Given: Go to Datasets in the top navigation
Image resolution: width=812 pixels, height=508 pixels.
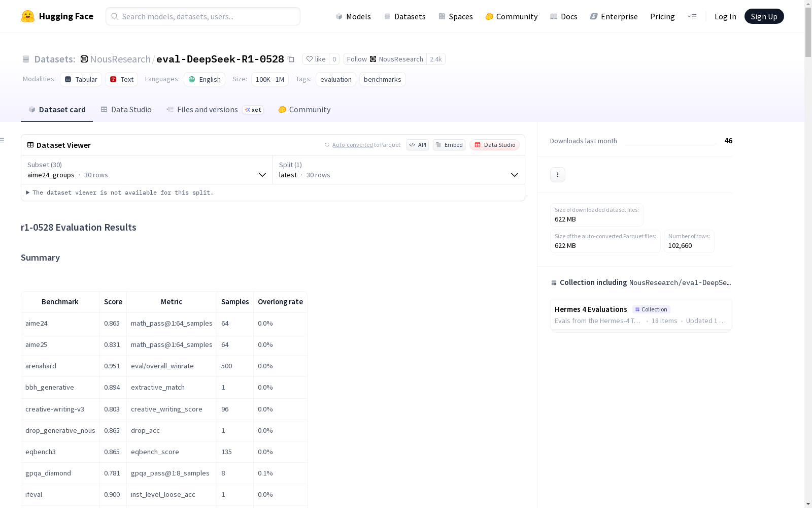Looking at the screenshot, I should 404,16.
